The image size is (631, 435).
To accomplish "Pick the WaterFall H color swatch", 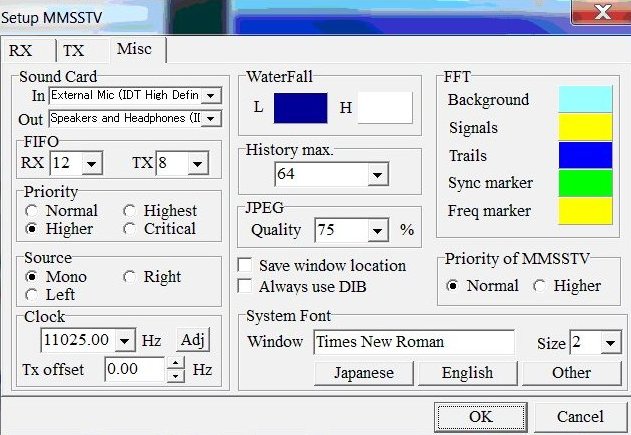I will point(385,108).
